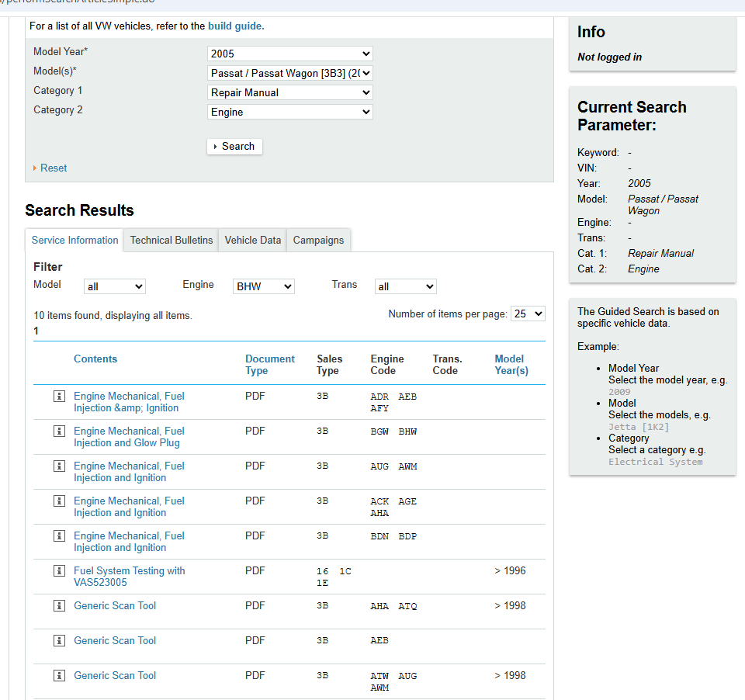The image size is (745, 700).
Task: Sort results by Contents column header
Action: coord(95,359)
